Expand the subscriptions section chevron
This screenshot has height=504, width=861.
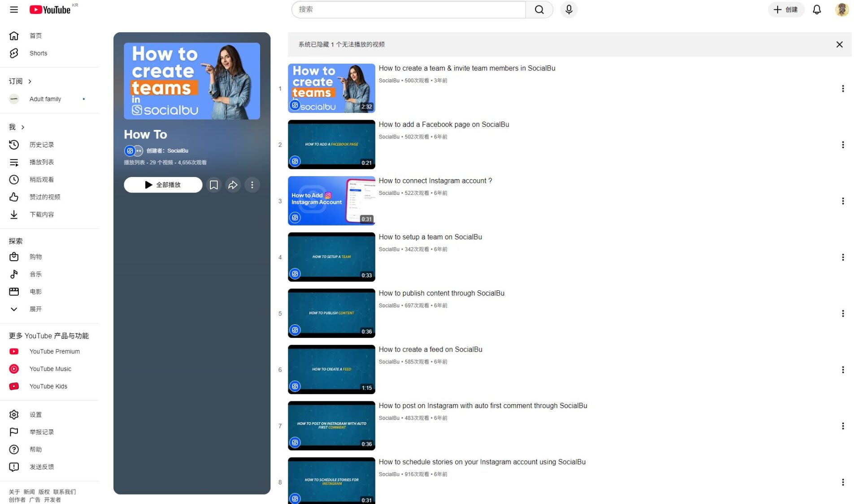[30, 82]
